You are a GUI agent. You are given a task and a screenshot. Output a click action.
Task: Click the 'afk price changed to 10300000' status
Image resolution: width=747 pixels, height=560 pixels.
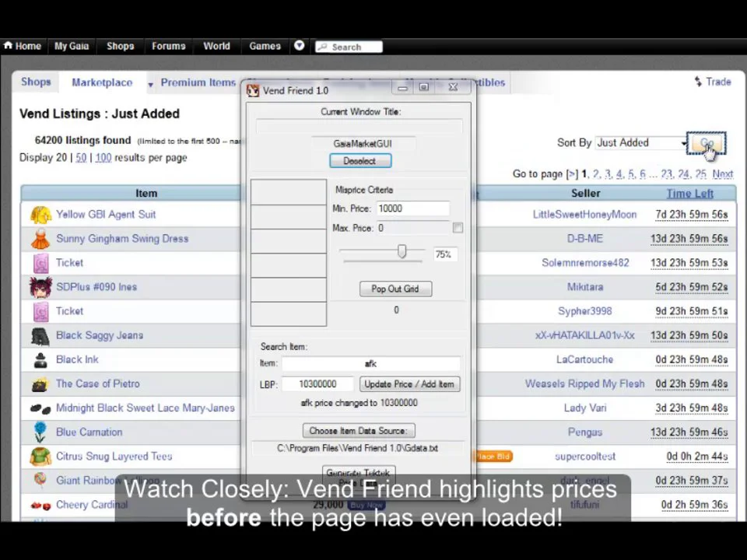359,404
